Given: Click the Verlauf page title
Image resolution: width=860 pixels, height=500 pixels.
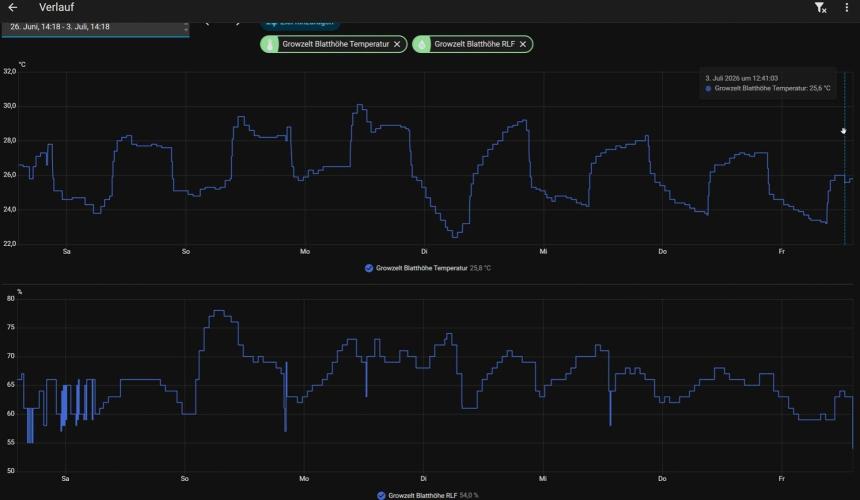Looking at the screenshot, I should [x=56, y=7].
